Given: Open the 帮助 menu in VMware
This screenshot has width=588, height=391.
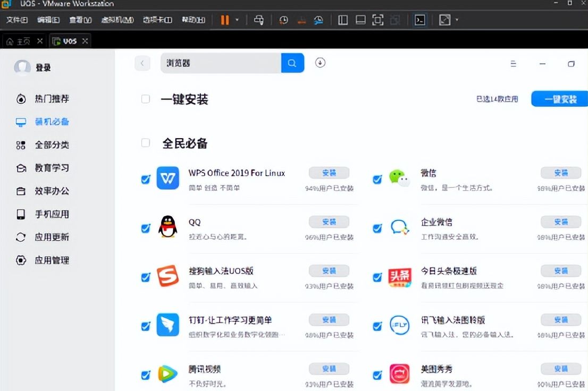Looking at the screenshot, I should tap(194, 20).
